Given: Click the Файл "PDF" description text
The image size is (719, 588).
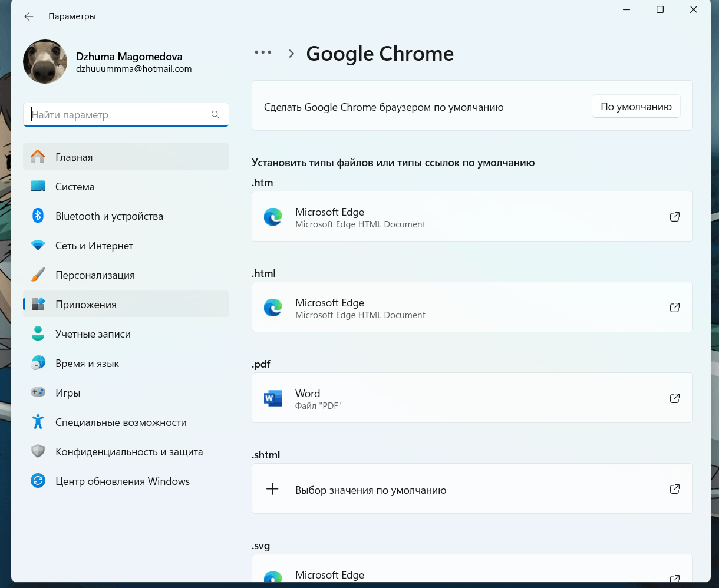Looking at the screenshot, I should click(x=318, y=406).
